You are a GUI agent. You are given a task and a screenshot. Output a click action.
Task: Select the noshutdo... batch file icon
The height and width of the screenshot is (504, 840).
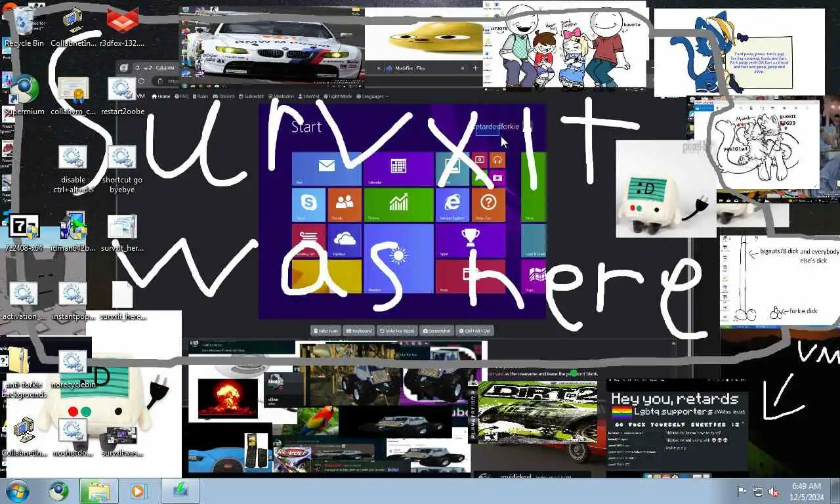(x=73, y=437)
